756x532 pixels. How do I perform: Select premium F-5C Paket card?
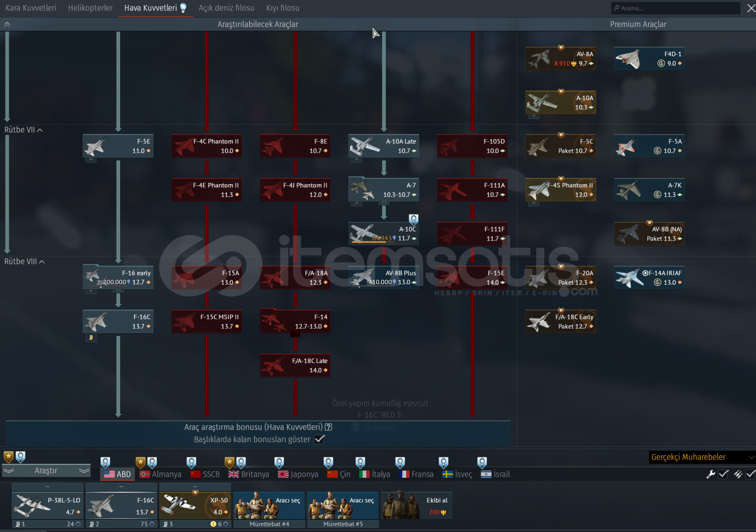(561, 146)
